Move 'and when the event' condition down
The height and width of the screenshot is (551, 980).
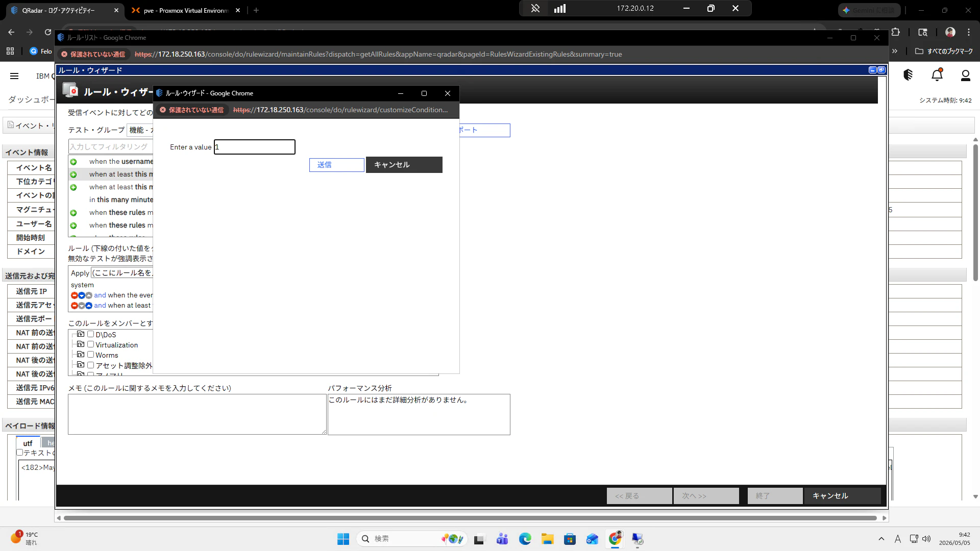point(81,295)
